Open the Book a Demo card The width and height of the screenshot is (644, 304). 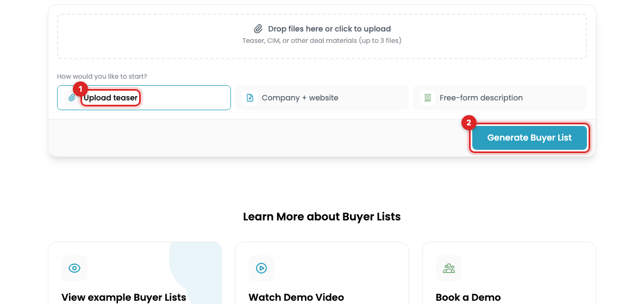(x=509, y=273)
